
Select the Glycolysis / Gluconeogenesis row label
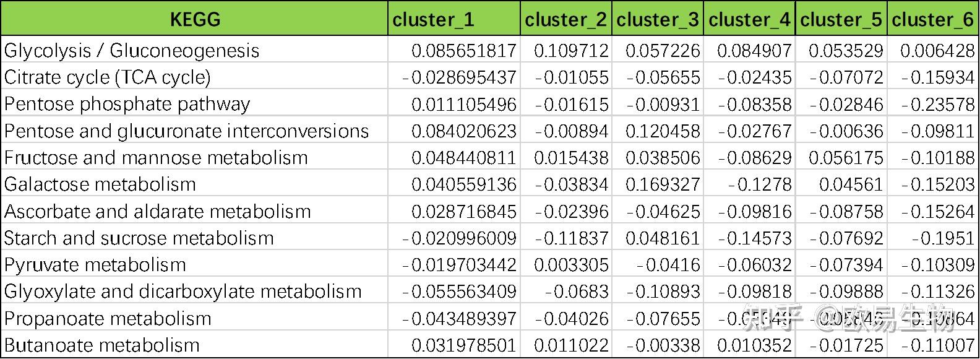tap(132, 50)
